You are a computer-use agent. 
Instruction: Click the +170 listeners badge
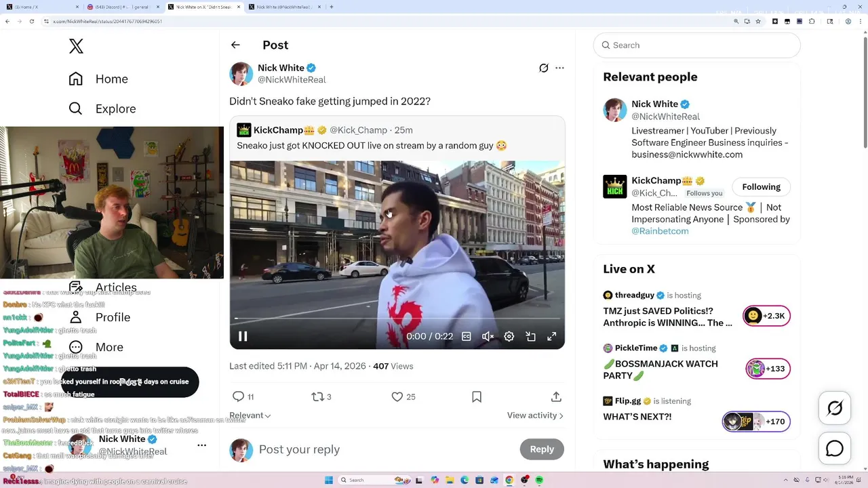(x=756, y=422)
